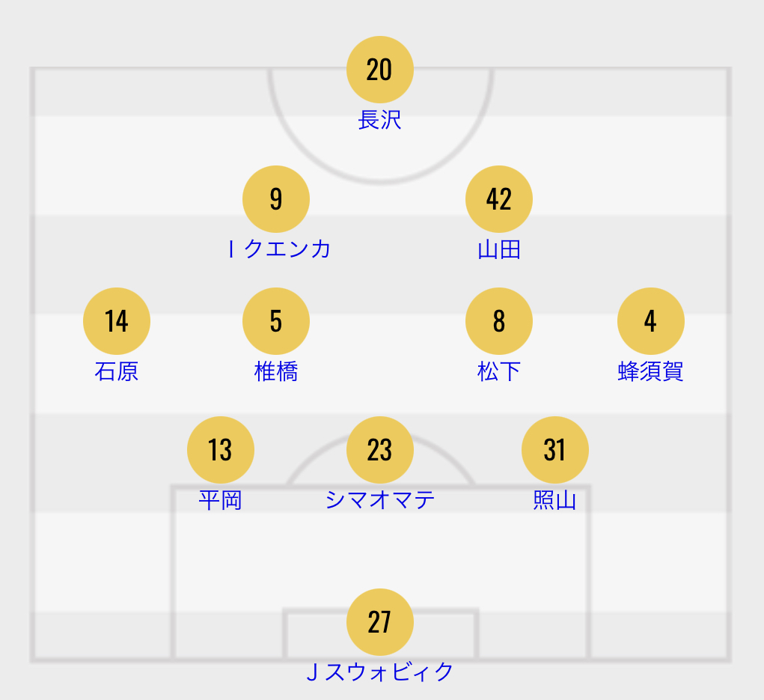Screen dimensions: 764x700
Task: Click the number 42 player circle
Action: [498, 199]
